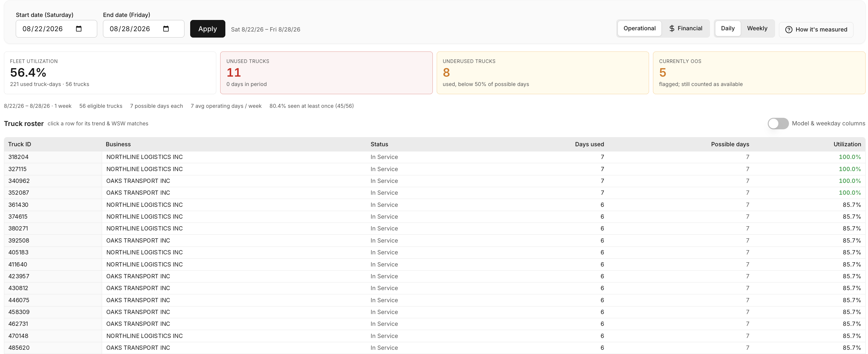This screenshot has height=354, width=868.
Task: Click truck ID 470148
Action: (x=18, y=336)
